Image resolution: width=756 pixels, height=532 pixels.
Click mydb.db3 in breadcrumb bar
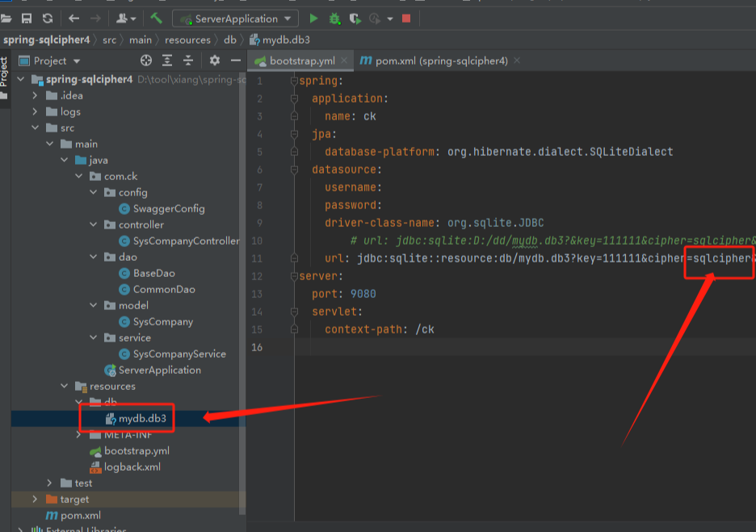click(x=280, y=40)
